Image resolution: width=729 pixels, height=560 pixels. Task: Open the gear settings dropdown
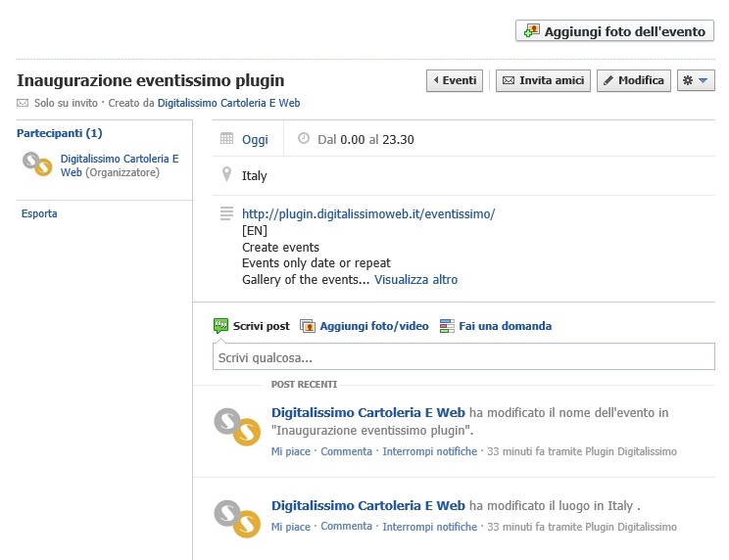[x=696, y=81]
